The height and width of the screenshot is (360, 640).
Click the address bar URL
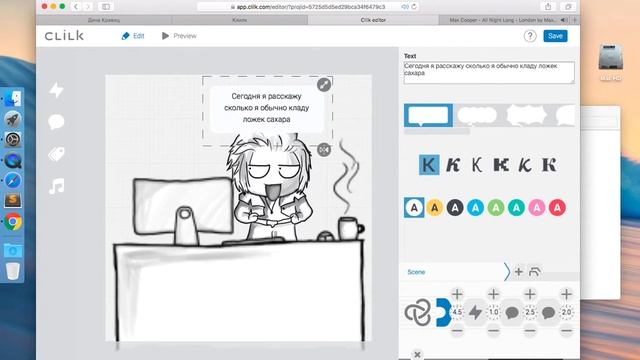[311, 7]
